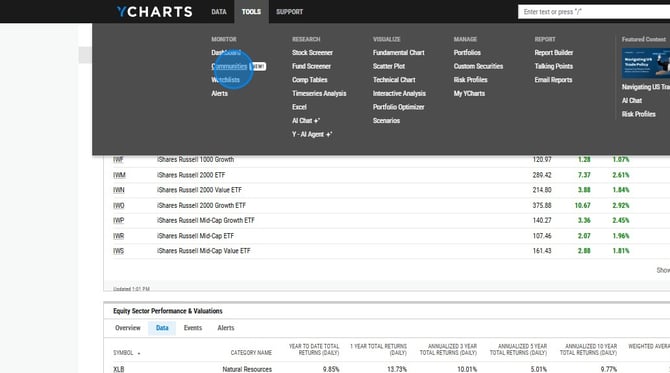Open Alerts in the Monitor menu
Viewport: 670px width, 373px height.
click(219, 94)
